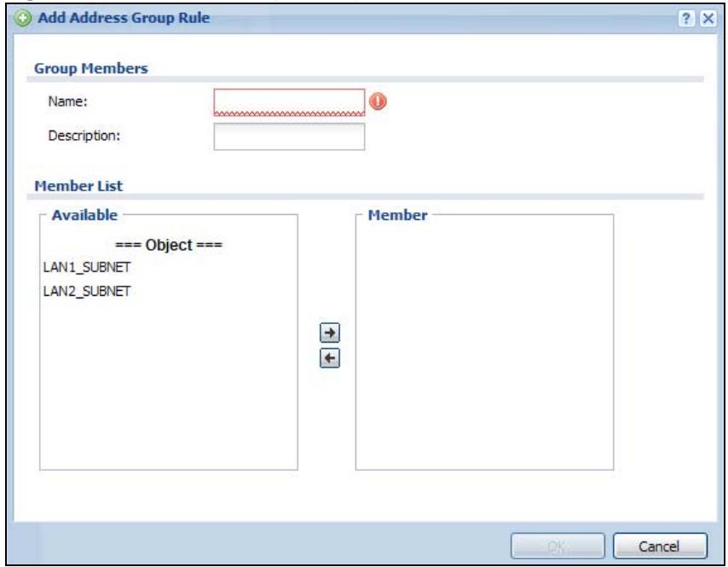
Task: Click the red error icon beside Name
Action: point(378,101)
